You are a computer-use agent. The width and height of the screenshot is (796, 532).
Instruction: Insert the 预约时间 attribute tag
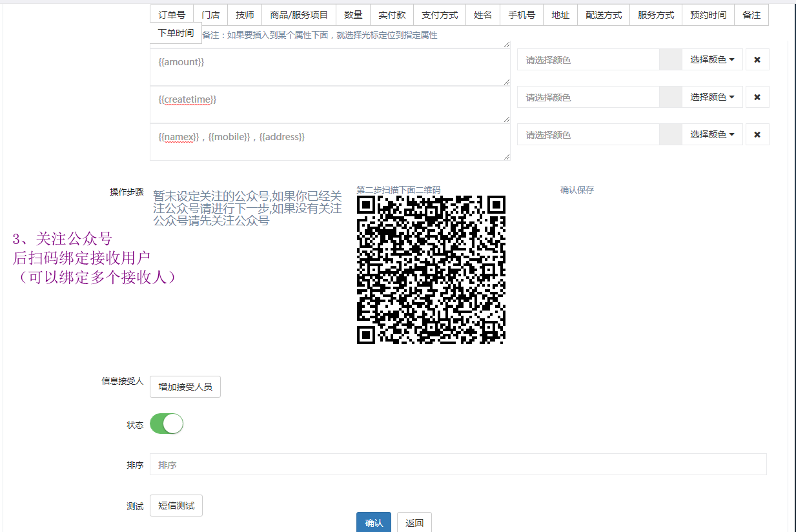(x=708, y=15)
